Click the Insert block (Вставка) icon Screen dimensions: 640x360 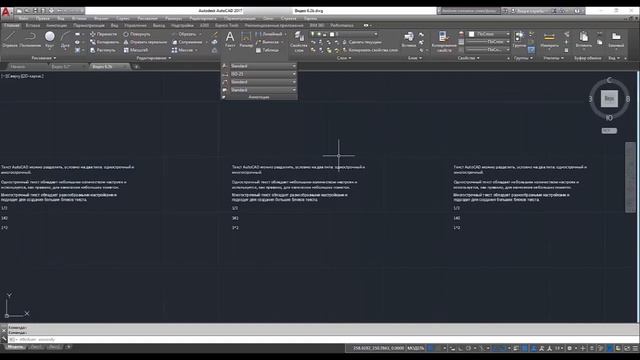tap(409, 39)
